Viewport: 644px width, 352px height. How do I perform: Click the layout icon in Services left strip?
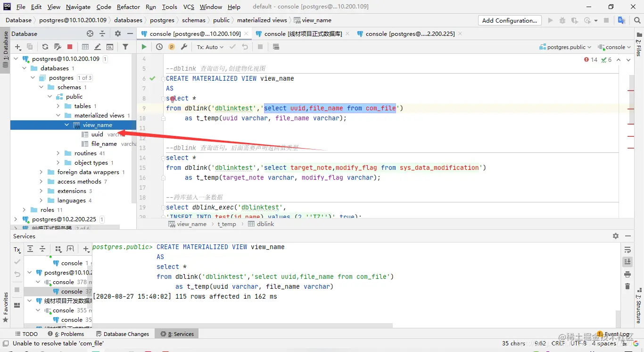(x=17, y=305)
